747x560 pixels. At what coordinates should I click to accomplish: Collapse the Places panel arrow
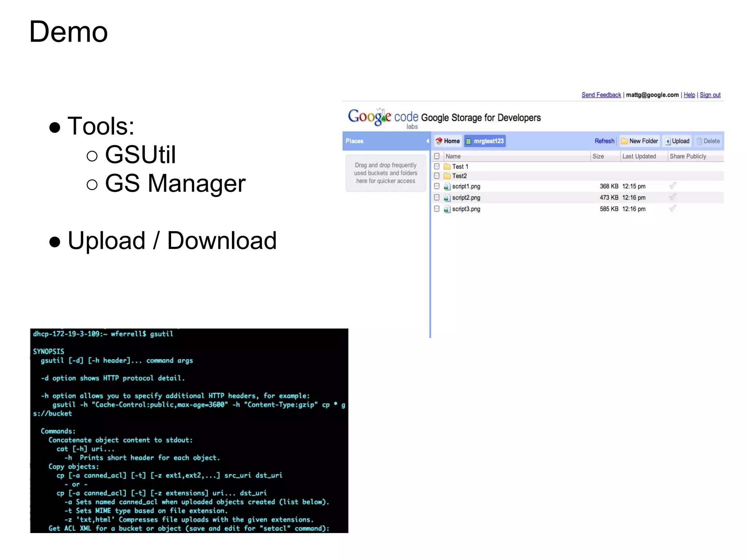coord(427,141)
